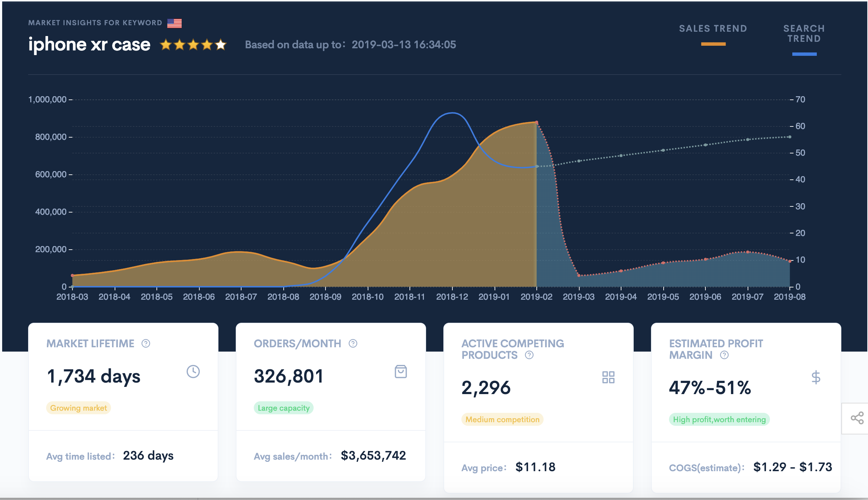
Task: Click the US flag icon
Action: click(x=174, y=23)
